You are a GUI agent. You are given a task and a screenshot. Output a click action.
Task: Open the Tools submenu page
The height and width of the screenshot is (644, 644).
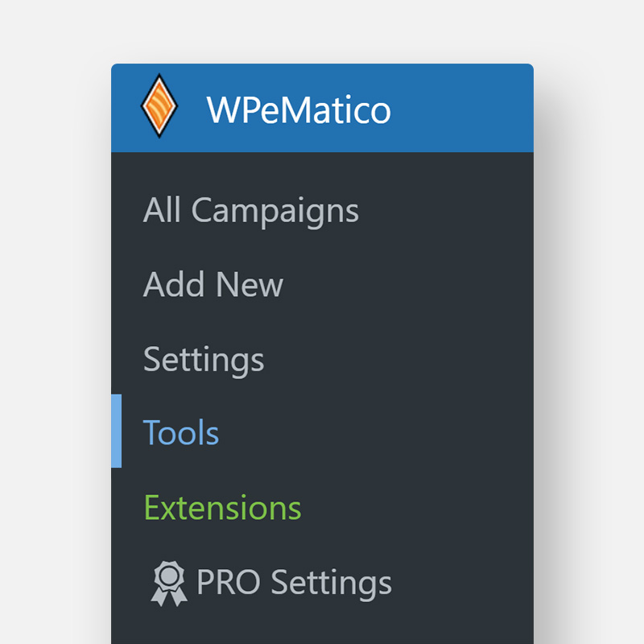pos(181,433)
